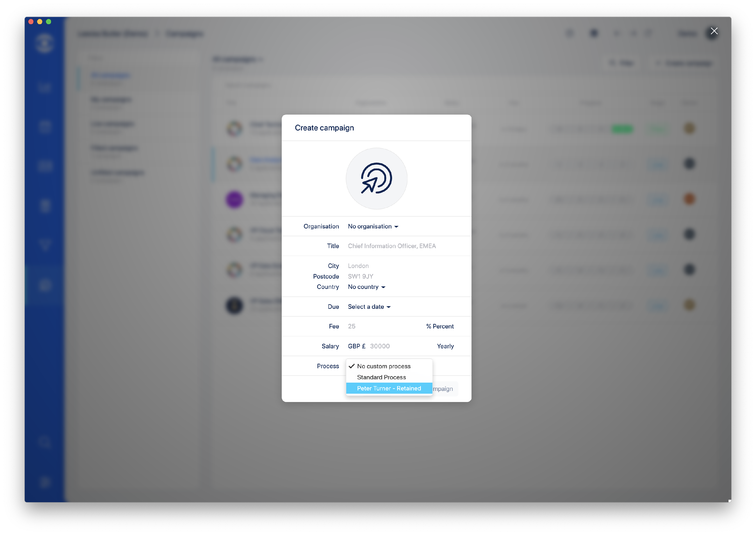Open the Select a date picker

pos(369,307)
